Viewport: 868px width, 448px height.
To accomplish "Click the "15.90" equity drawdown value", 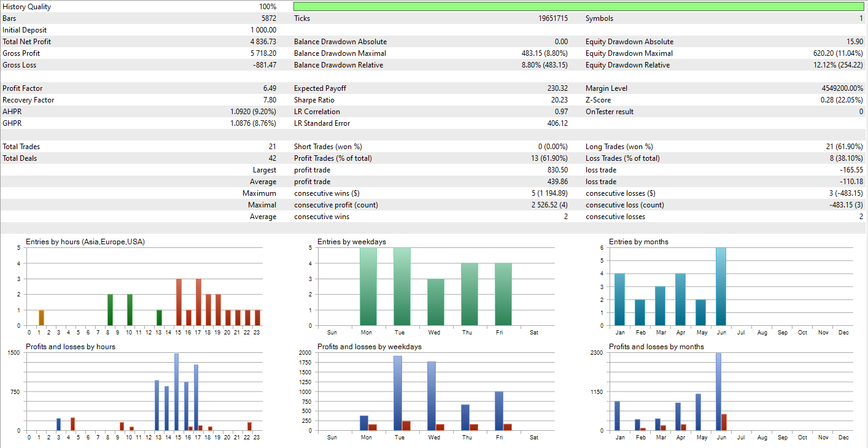I will 854,42.
